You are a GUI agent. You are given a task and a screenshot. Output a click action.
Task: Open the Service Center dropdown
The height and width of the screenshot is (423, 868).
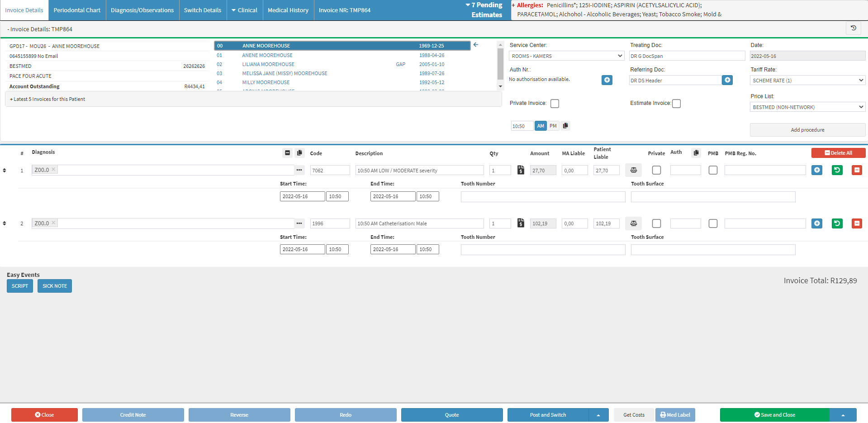(566, 56)
